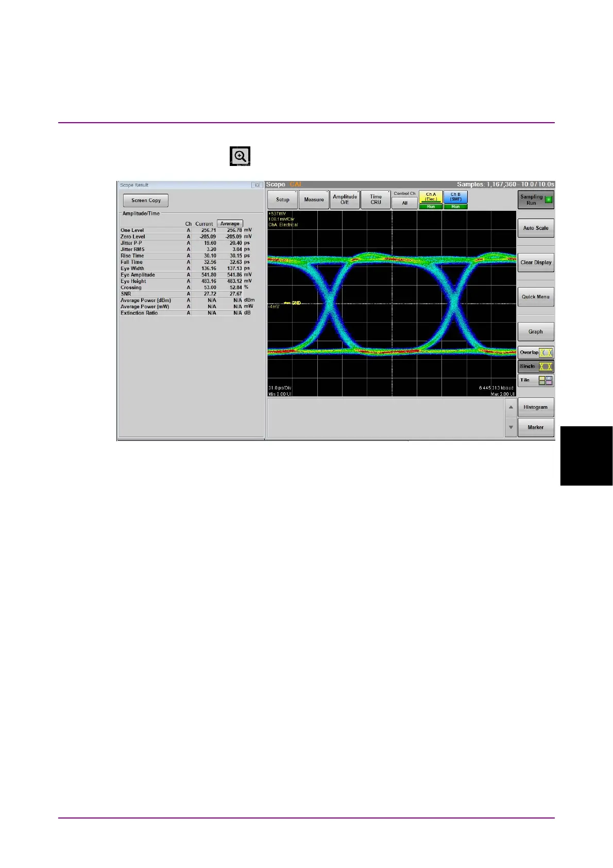Open the Marker tab
Screen dimensions: 613x868
click(536, 427)
